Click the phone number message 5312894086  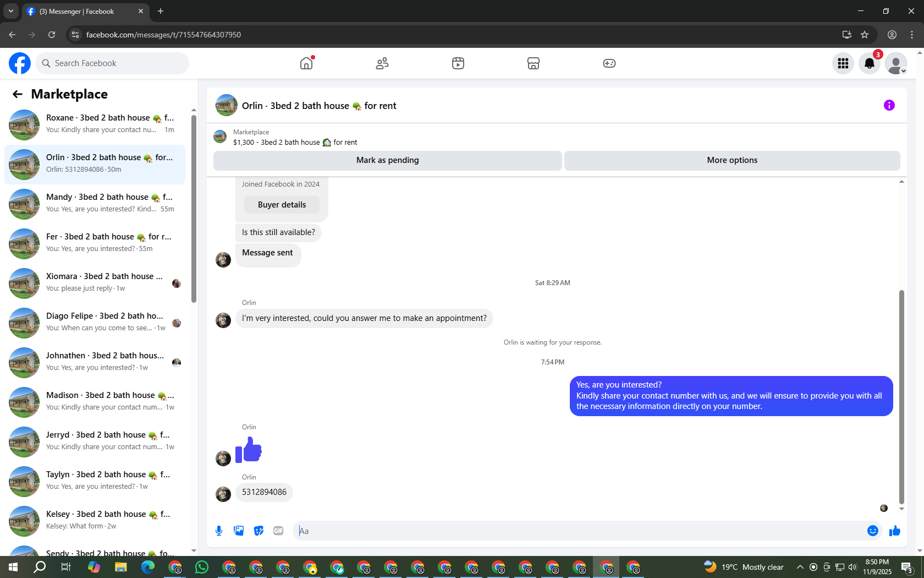[x=264, y=492]
